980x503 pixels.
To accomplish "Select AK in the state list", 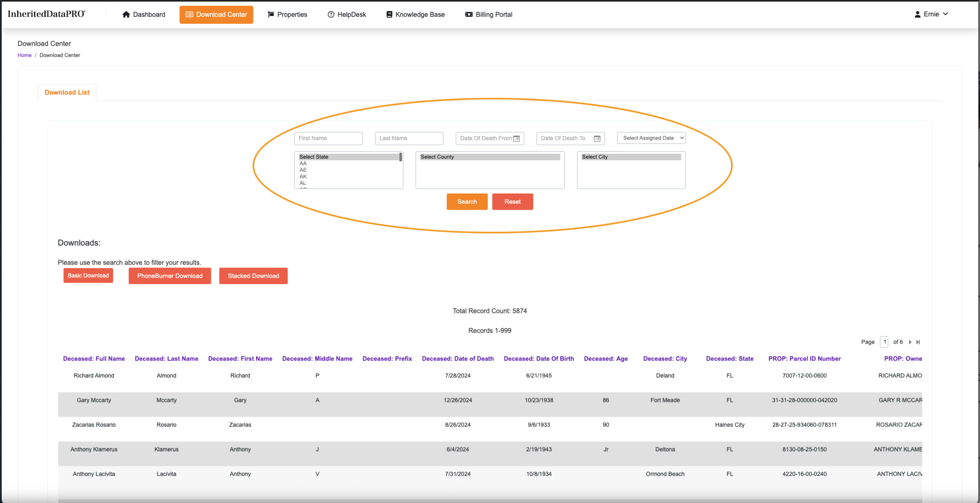I will click(x=303, y=176).
